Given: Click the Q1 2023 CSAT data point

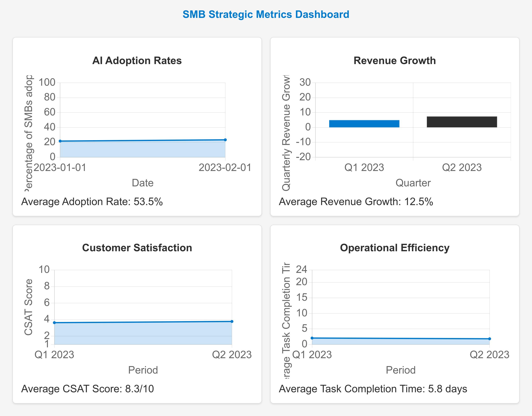Looking at the screenshot, I should [54, 323].
